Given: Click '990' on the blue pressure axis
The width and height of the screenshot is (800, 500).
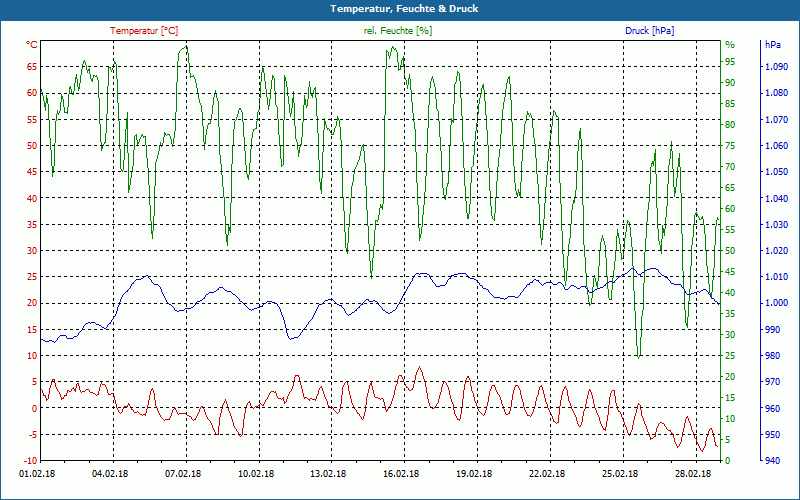Looking at the screenshot, I should pos(772,330).
